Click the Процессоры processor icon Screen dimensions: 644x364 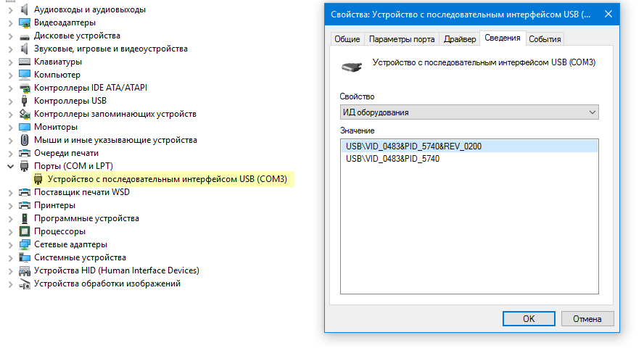[x=25, y=231]
